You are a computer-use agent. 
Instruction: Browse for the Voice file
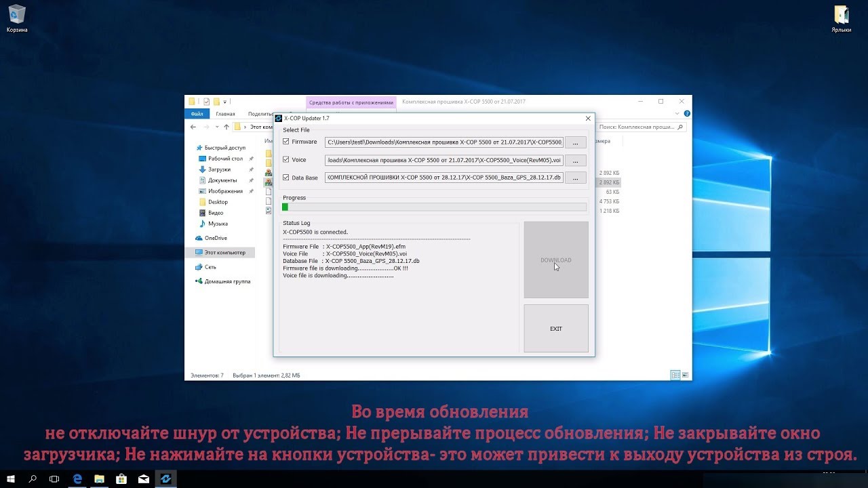[x=576, y=160]
